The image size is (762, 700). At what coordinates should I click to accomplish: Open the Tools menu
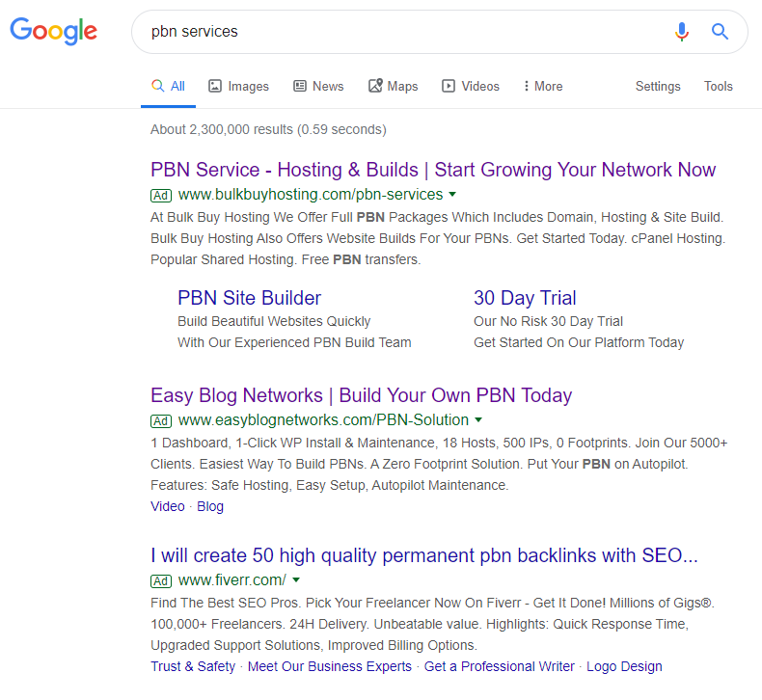pos(719,86)
